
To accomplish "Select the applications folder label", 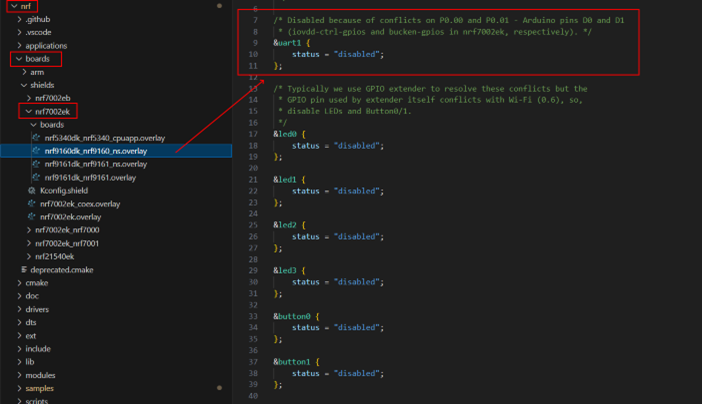I will (x=46, y=46).
